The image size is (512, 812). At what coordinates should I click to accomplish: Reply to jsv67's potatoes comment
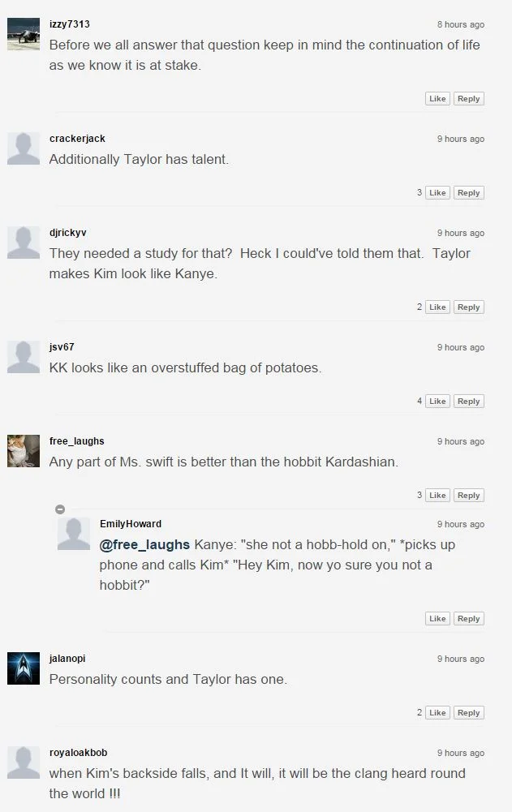(468, 402)
